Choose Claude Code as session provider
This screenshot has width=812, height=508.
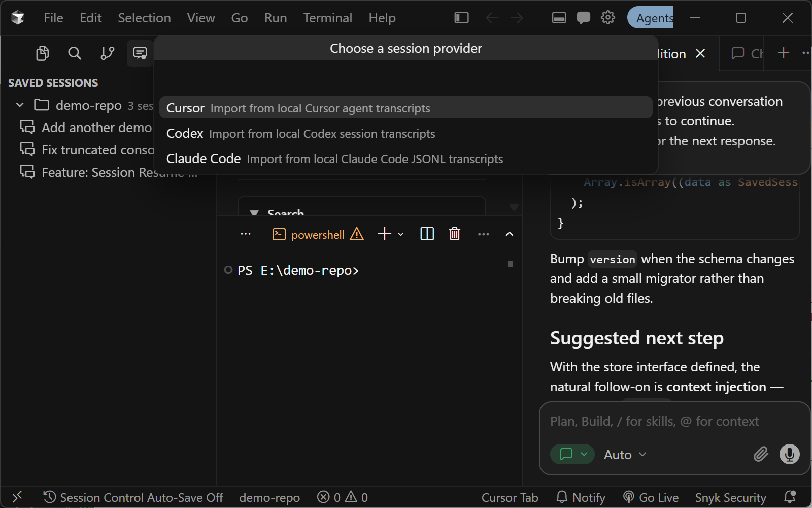(x=405, y=158)
